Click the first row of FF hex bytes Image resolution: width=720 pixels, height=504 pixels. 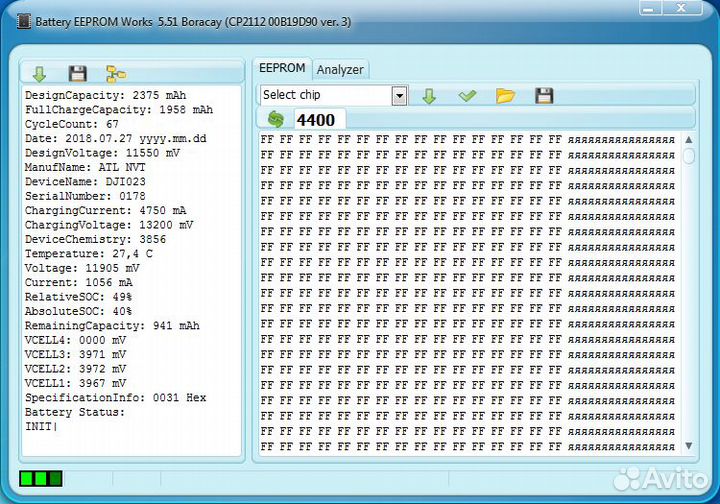(410, 141)
